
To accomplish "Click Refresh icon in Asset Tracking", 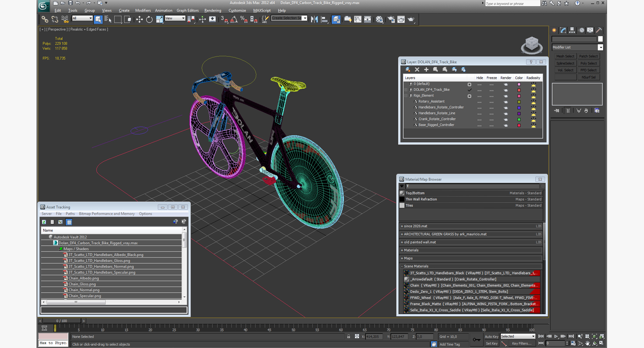I will click(x=44, y=222).
